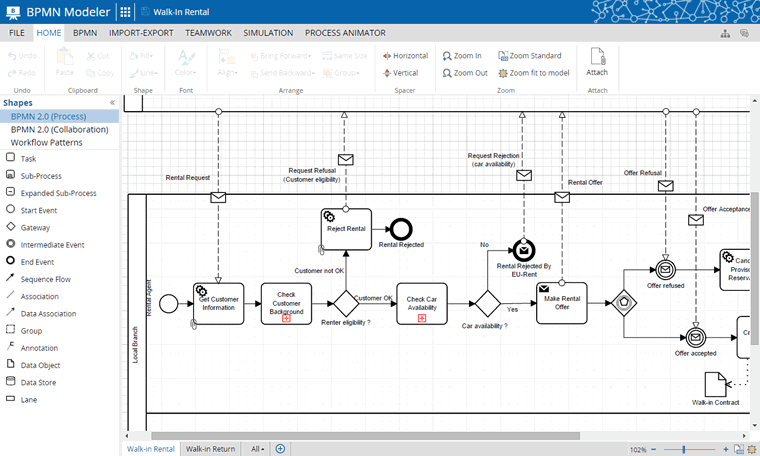Select the Association connector
Screen dimensions: 760x456
(32, 296)
